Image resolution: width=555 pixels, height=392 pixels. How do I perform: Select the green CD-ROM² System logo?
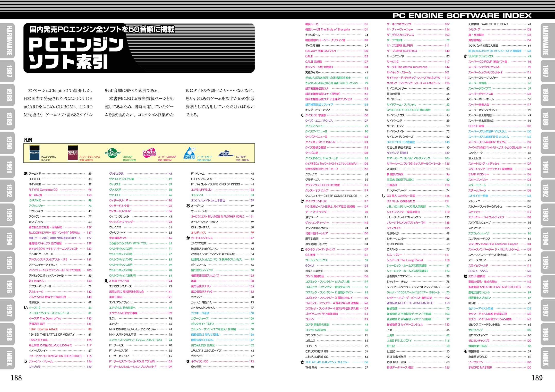(x=113, y=153)
